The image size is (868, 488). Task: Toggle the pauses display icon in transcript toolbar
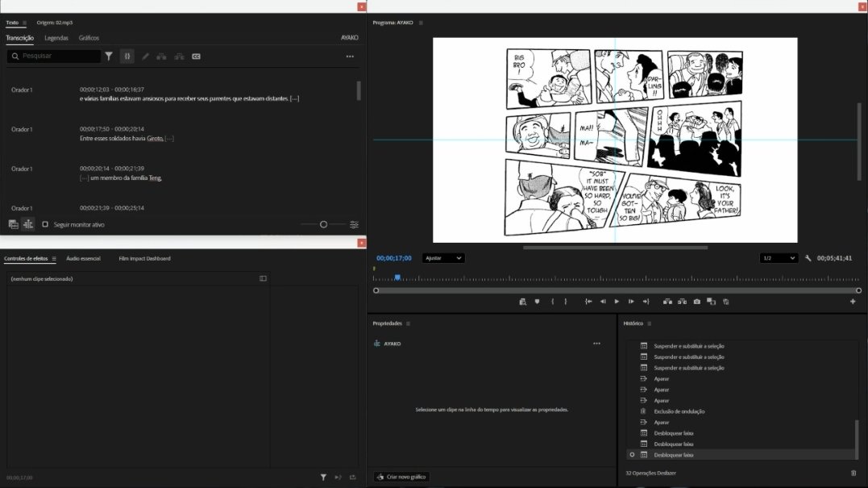(x=127, y=56)
